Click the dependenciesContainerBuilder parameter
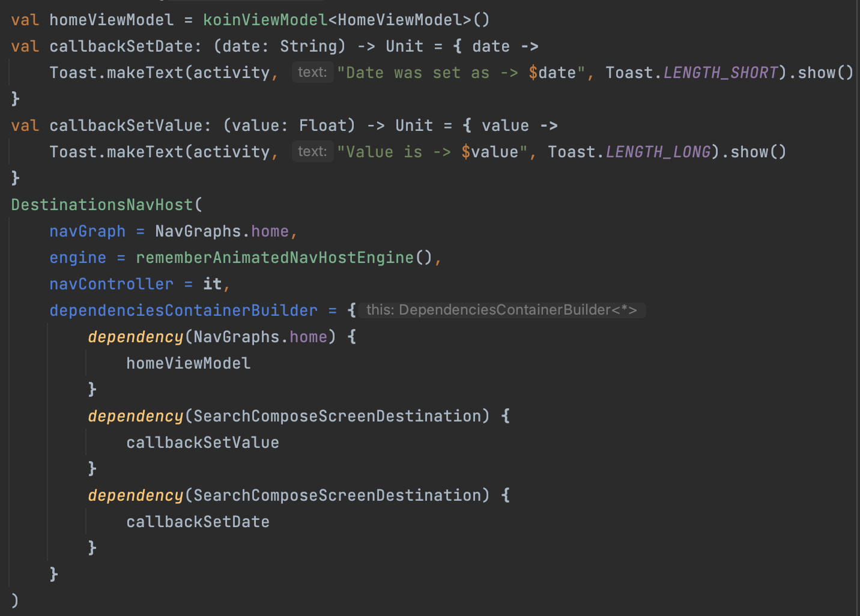 tap(183, 310)
